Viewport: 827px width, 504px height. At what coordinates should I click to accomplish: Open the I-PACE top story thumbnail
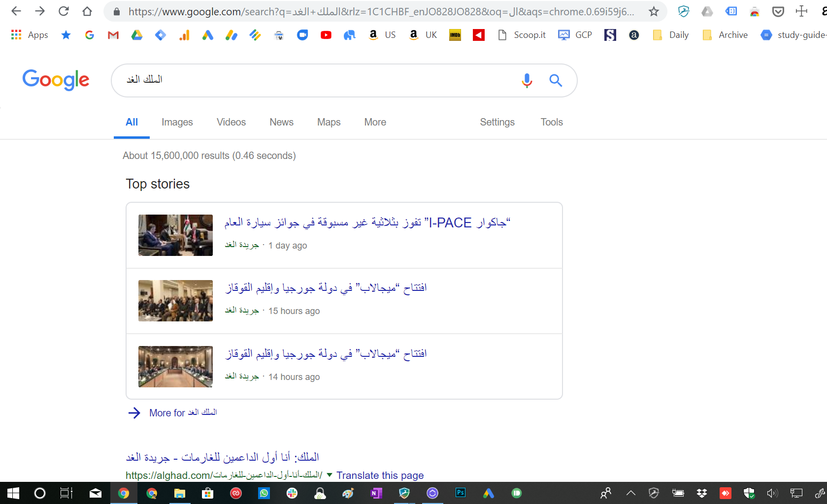click(x=175, y=235)
